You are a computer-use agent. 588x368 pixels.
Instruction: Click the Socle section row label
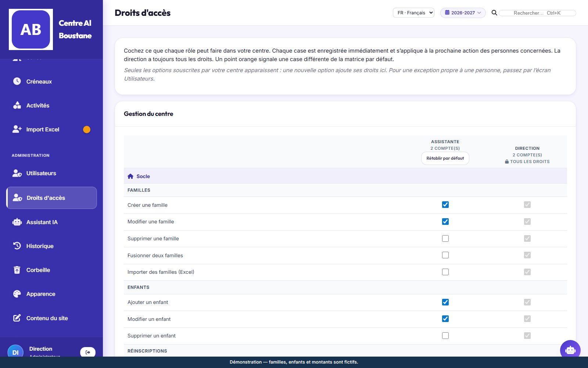[x=143, y=176]
